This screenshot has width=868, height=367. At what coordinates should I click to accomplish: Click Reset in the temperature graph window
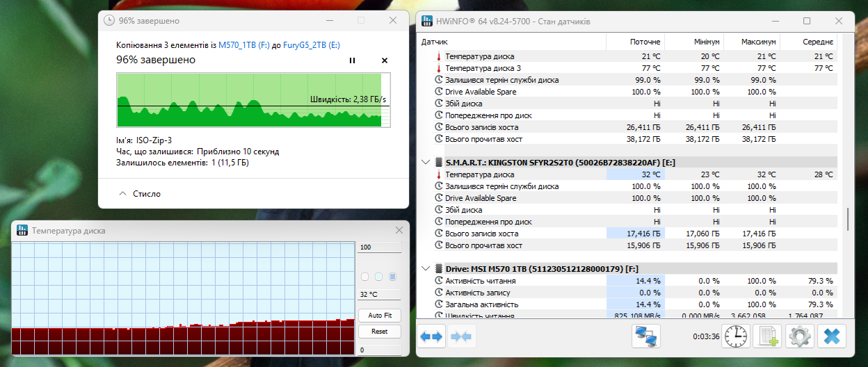pos(379,332)
